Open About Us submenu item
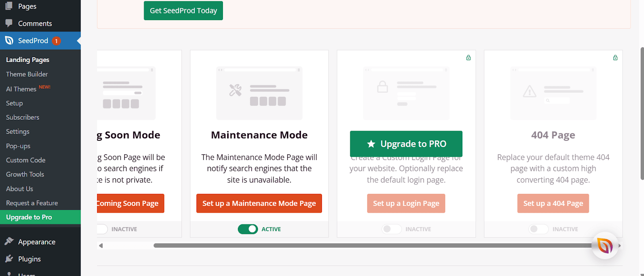The width and height of the screenshot is (644, 276). (x=20, y=189)
